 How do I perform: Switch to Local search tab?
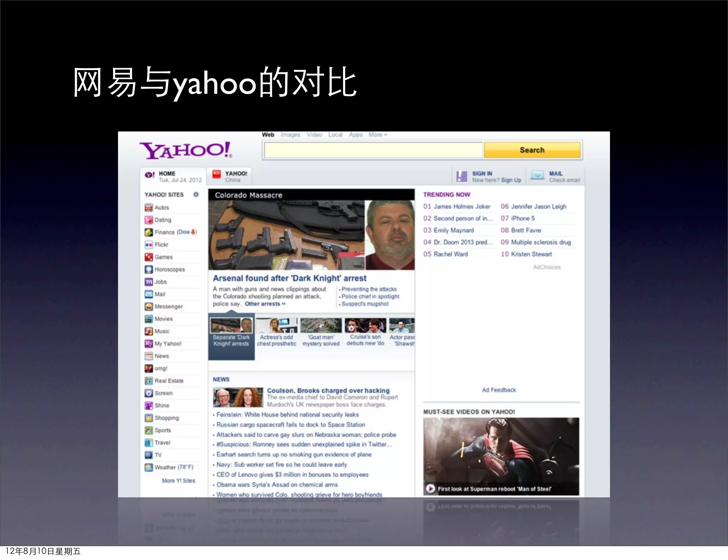(x=335, y=135)
